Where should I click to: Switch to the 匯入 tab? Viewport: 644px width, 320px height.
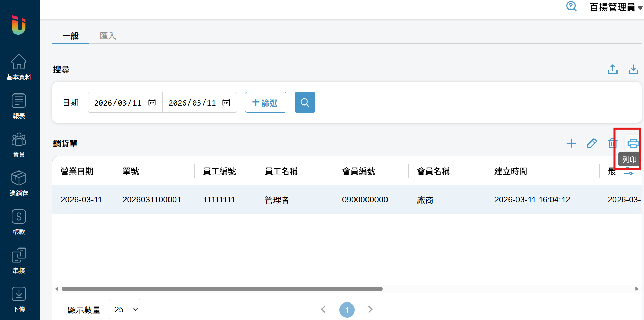coord(108,36)
